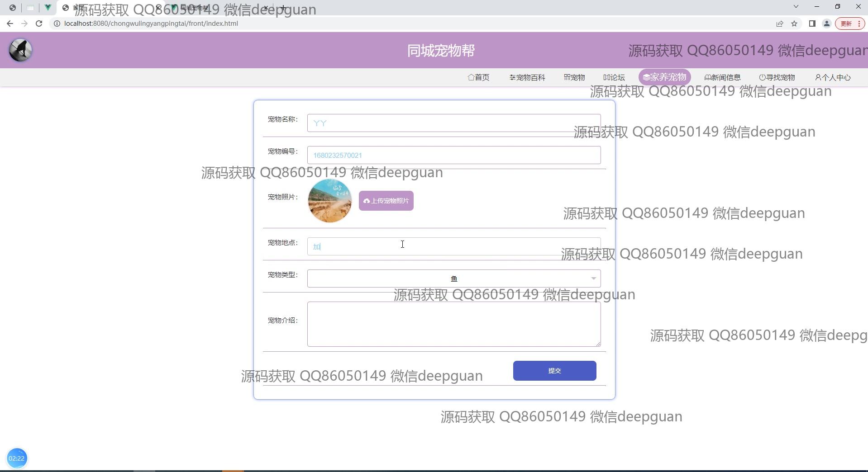Reload the page with the refresh icon
The image size is (868, 472).
[x=39, y=24]
